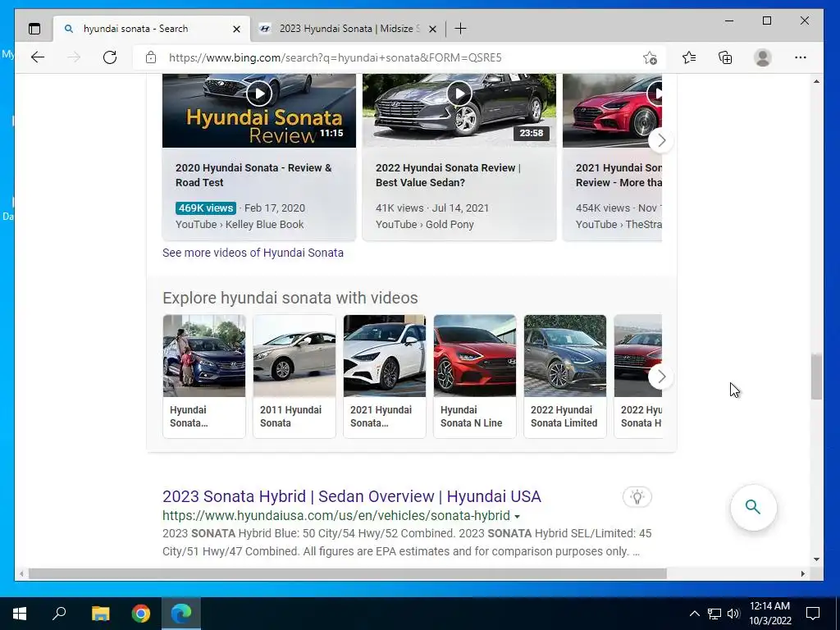
Task: Open File Explorer from taskbar
Action: point(100,614)
